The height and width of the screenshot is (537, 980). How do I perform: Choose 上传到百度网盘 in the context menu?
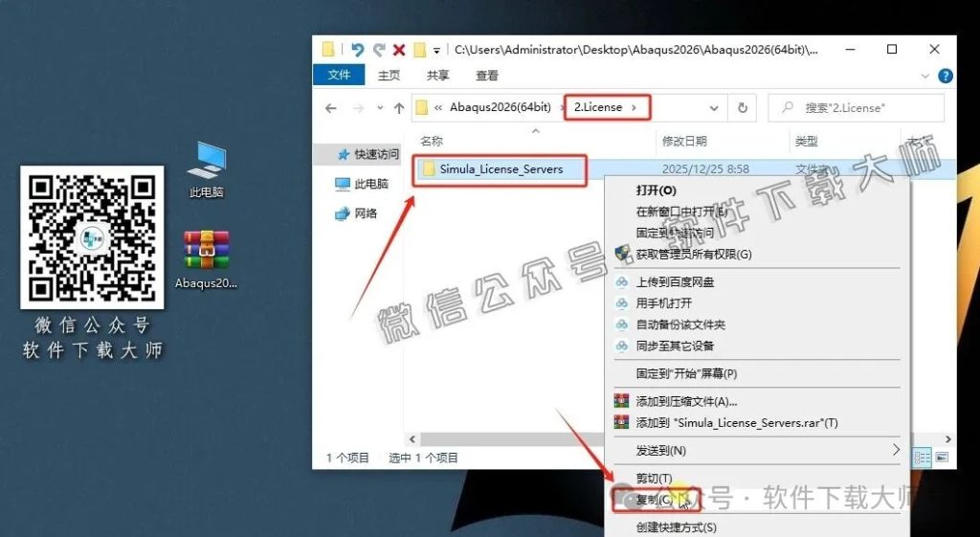pyautogui.click(x=675, y=282)
